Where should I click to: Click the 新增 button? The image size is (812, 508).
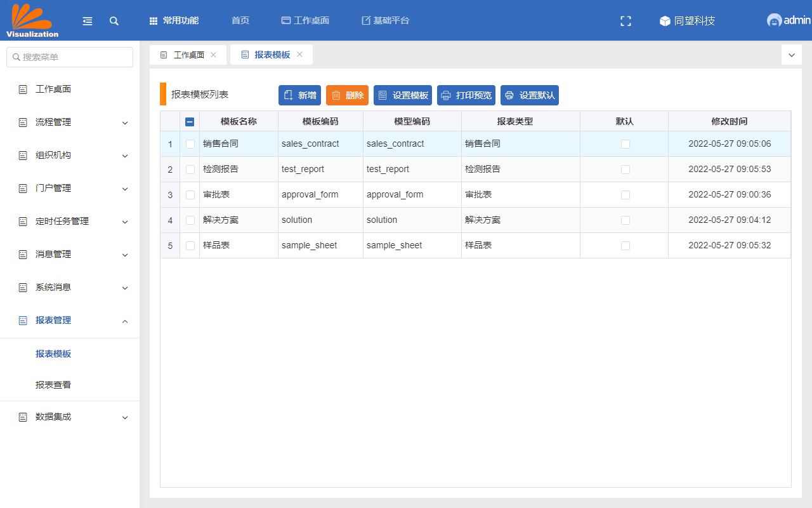(299, 95)
